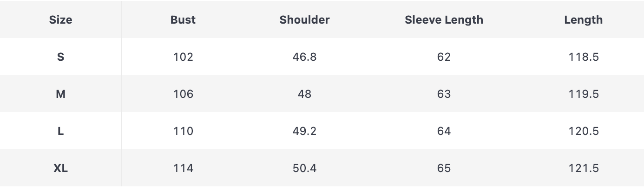Click length value 118.5
644x191 pixels.
tap(583, 57)
